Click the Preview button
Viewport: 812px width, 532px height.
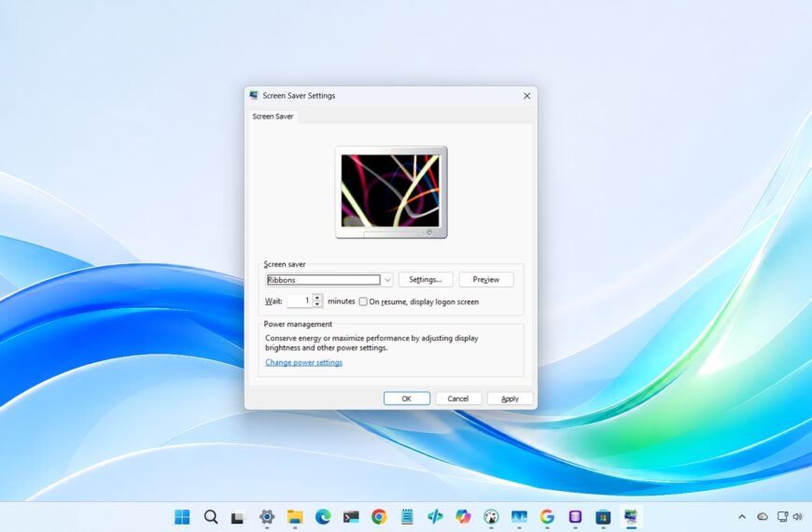(485, 280)
